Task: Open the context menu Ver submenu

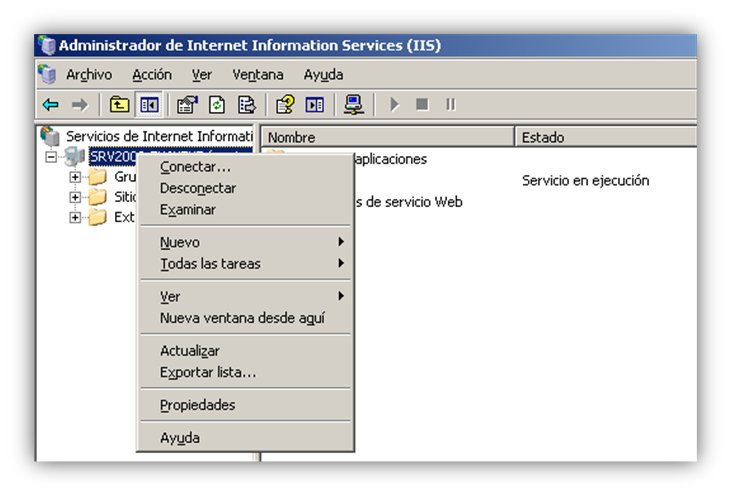Action: (x=246, y=296)
